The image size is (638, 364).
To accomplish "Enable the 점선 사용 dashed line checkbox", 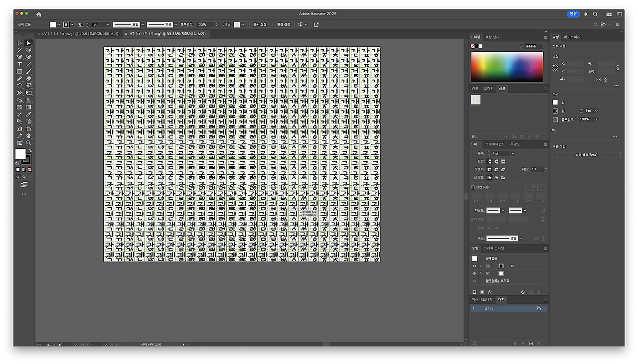I will point(473,187).
